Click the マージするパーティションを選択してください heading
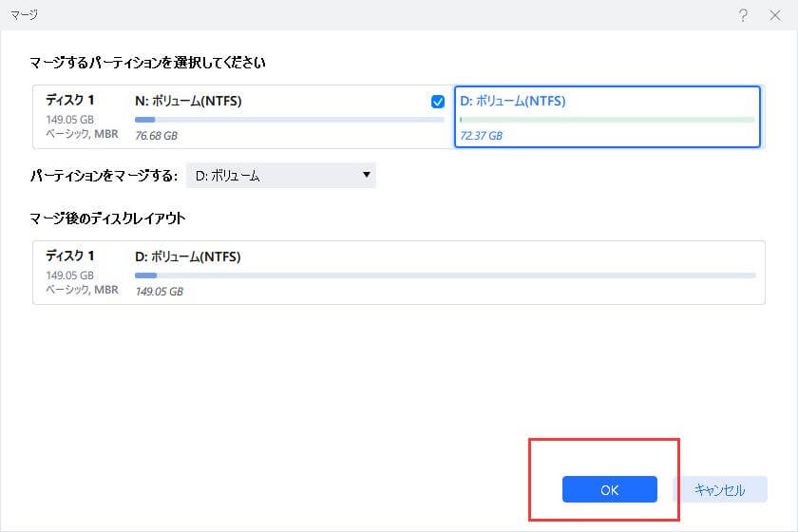This screenshot has width=798, height=532. [147, 63]
